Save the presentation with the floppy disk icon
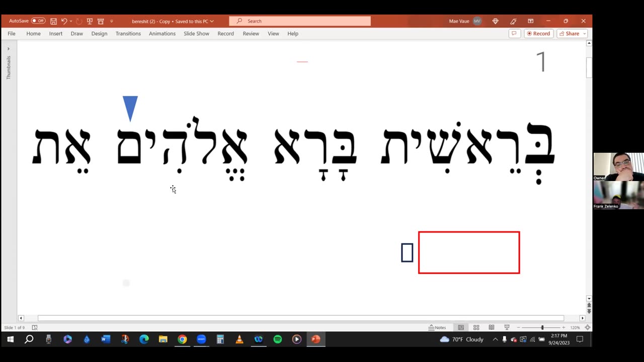644x362 pixels. pos(53,21)
